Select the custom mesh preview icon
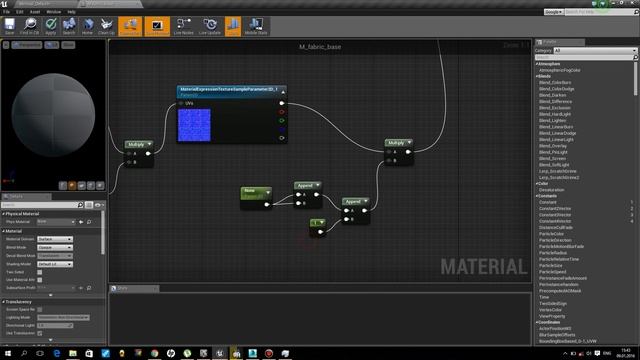Image resolution: width=640 pixels, height=360 pixels. pyautogui.click(x=100, y=186)
